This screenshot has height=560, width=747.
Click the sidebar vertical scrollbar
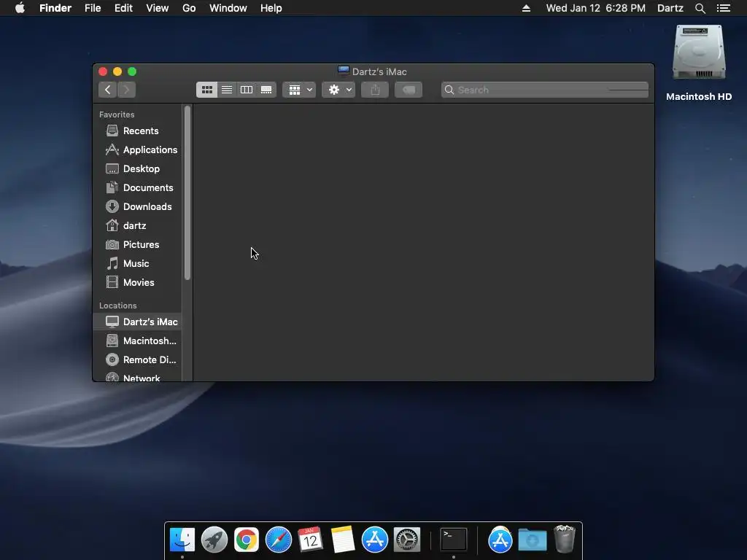(187, 192)
